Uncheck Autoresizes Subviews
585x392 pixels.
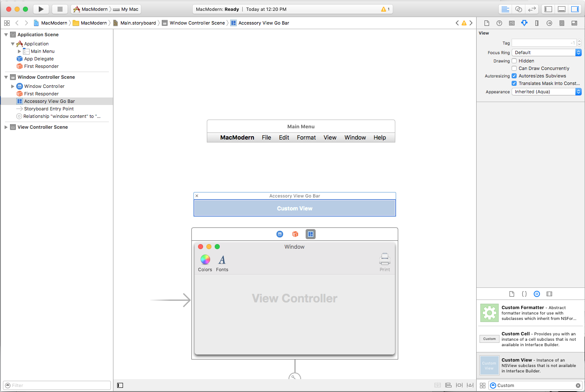pos(514,75)
